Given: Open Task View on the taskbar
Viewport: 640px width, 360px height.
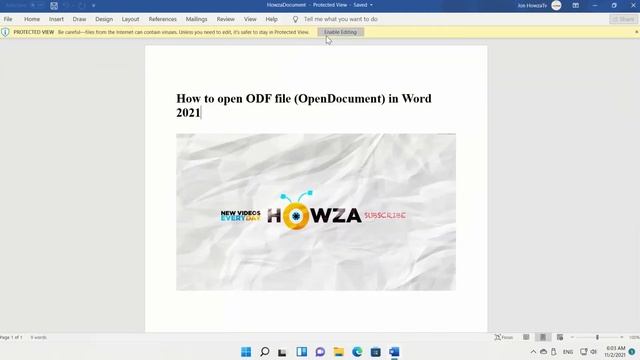Looking at the screenshot, I should (x=282, y=352).
